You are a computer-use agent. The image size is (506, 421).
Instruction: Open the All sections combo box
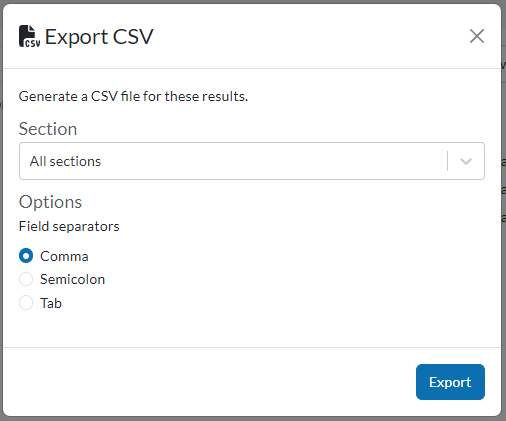(x=252, y=161)
